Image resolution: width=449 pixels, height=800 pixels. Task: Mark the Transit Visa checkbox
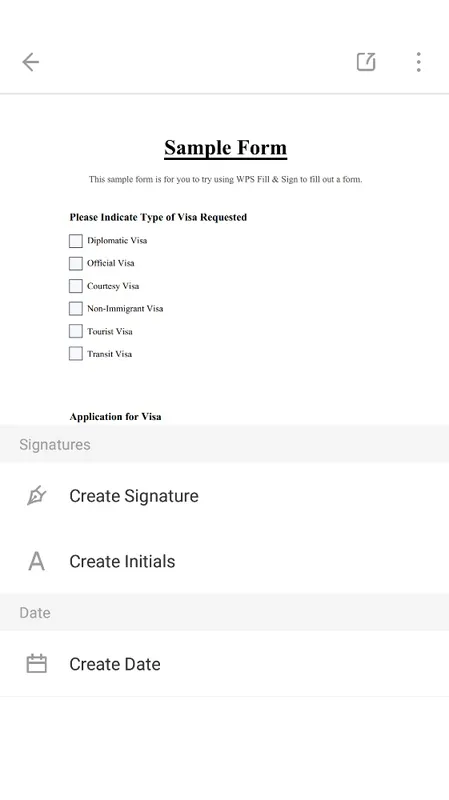[76, 354]
